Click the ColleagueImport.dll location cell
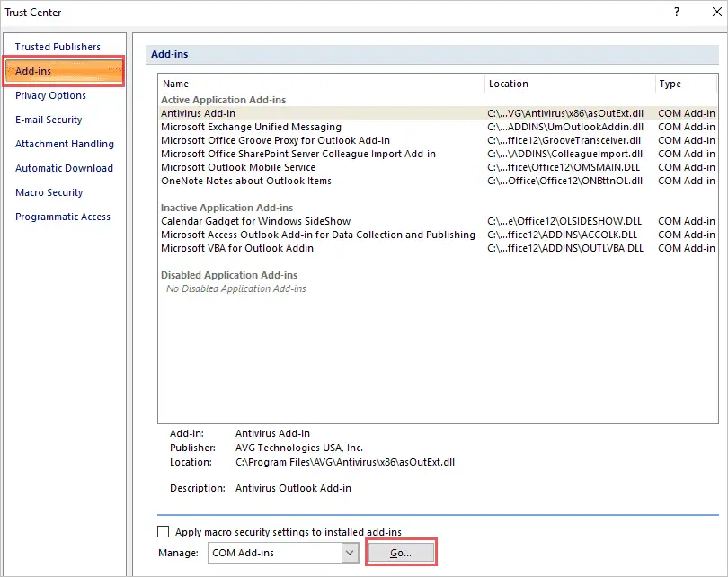 pos(564,154)
